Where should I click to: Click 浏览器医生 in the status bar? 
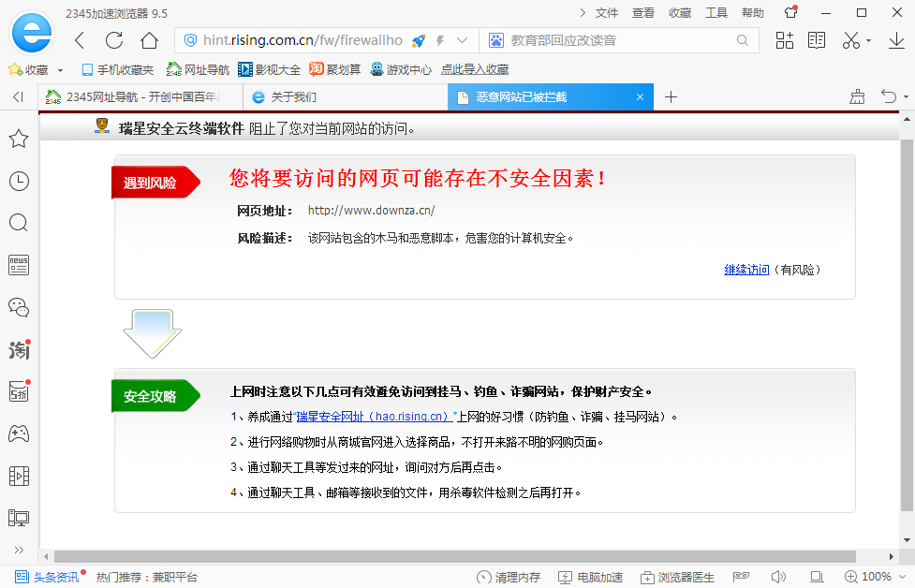click(x=677, y=577)
